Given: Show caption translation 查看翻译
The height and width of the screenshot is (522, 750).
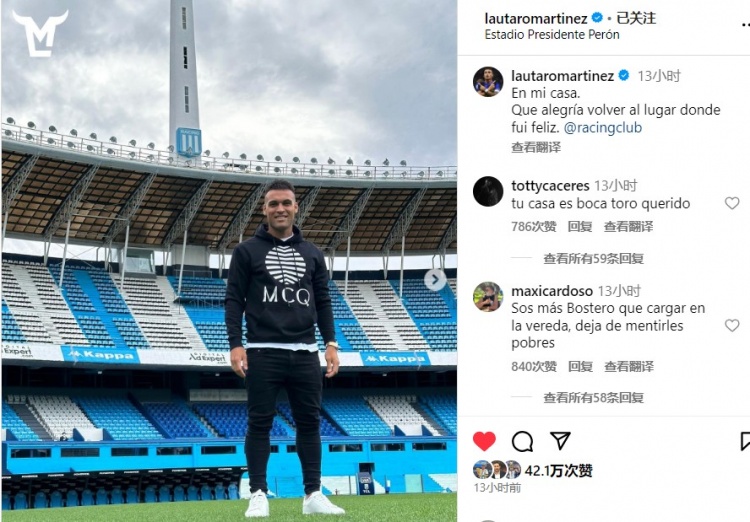Looking at the screenshot, I should click(536, 147).
